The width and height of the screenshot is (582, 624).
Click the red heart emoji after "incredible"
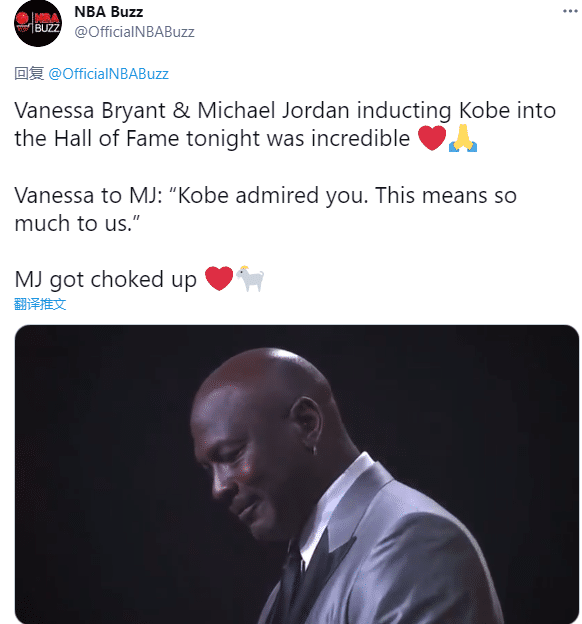(x=432, y=138)
